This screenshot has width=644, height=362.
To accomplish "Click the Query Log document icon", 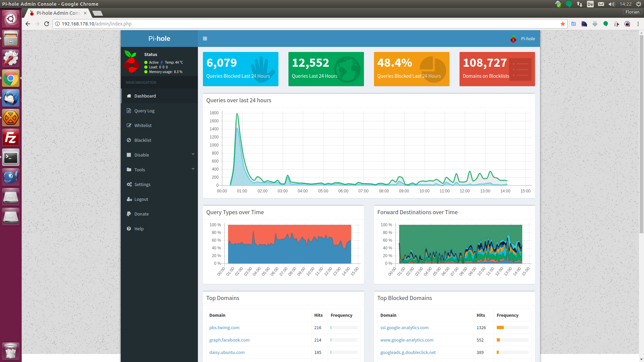I will click(129, 111).
